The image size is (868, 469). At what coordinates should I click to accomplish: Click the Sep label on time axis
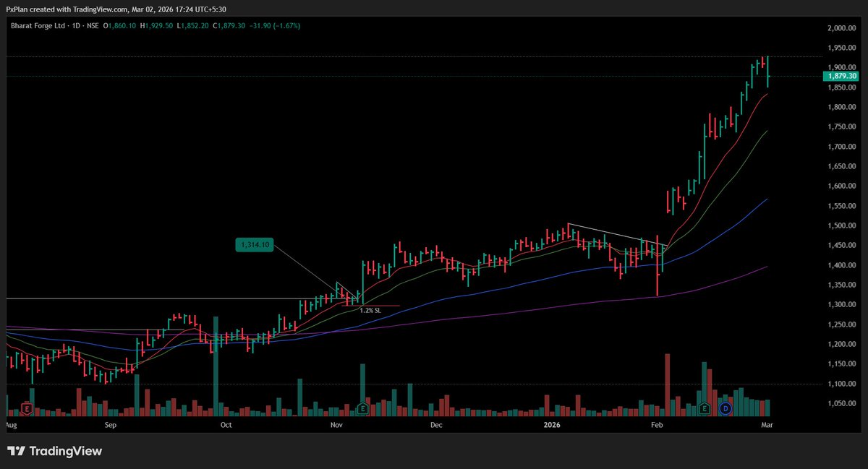tap(111, 426)
